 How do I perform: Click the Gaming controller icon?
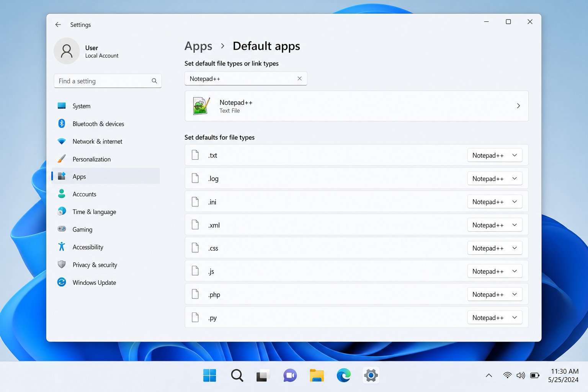coord(62,229)
